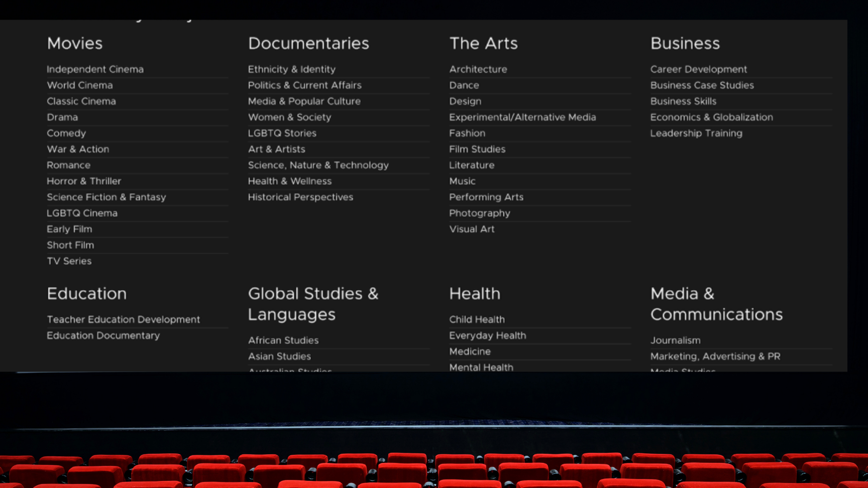Open Leadership Training
Image resolution: width=868 pixels, height=488 pixels.
point(696,134)
